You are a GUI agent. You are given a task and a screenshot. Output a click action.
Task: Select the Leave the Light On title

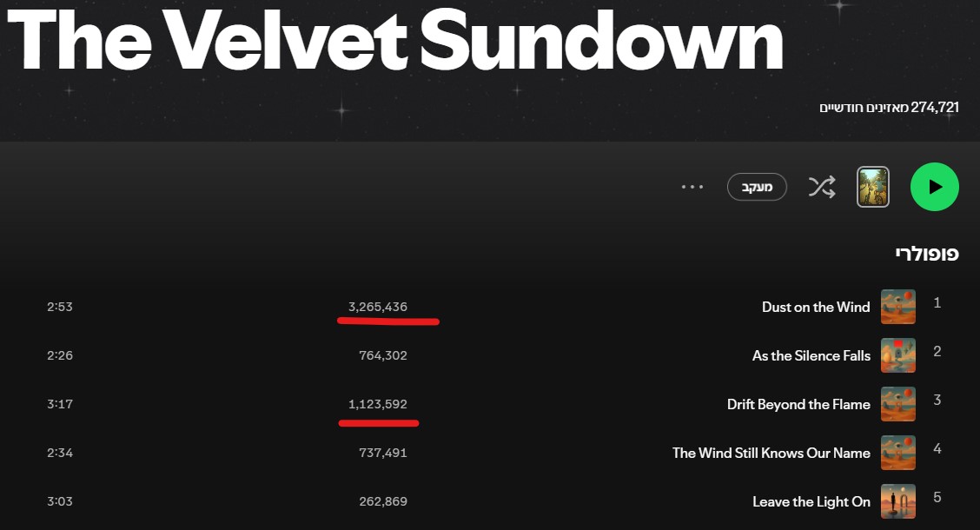click(x=811, y=501)
